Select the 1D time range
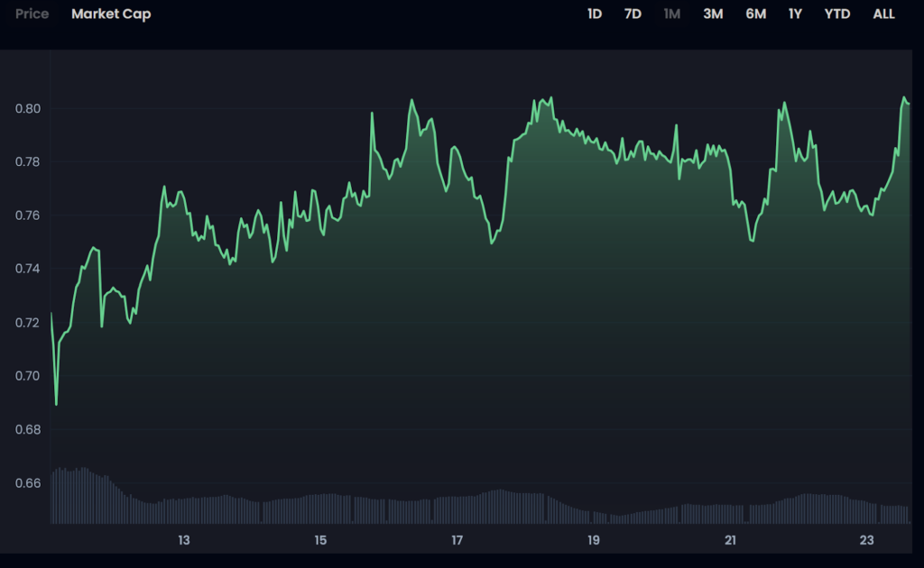 595,14
